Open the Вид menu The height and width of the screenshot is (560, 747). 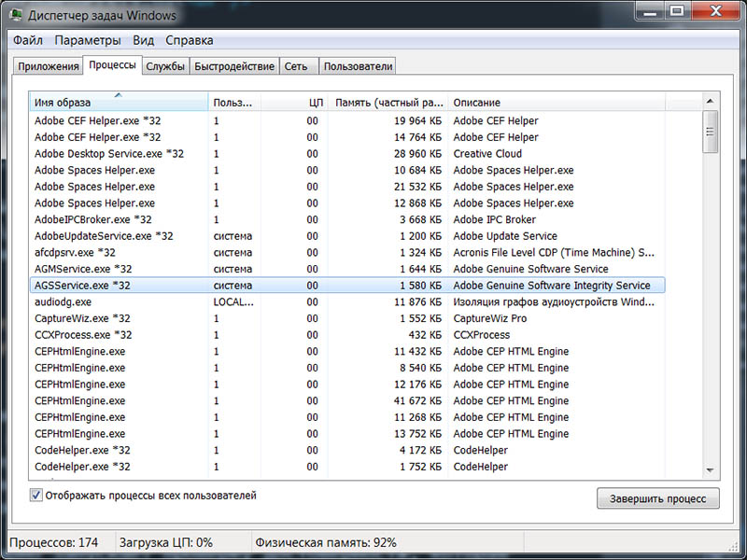pos(144,40)
